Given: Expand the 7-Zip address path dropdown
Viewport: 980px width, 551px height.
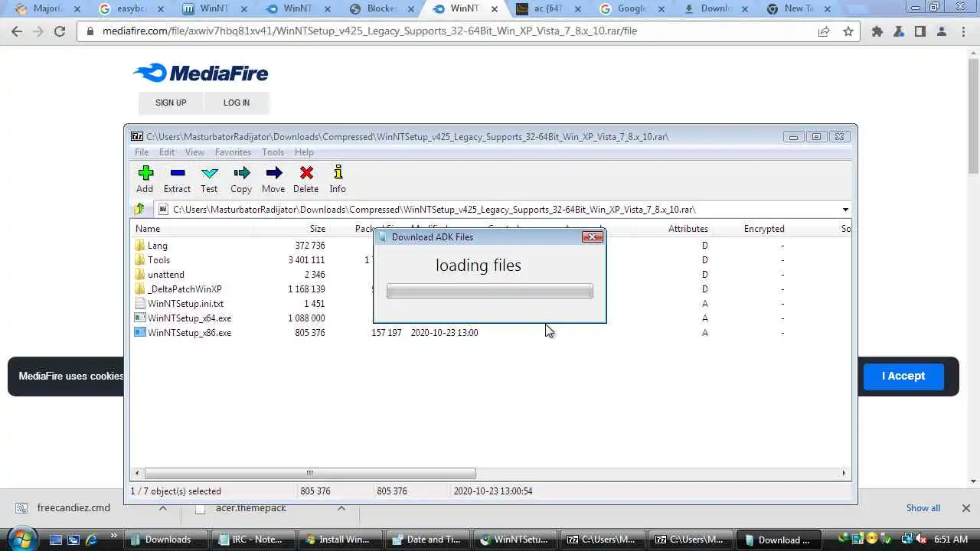Looking at the screenshot, I should tap(845, 210).
